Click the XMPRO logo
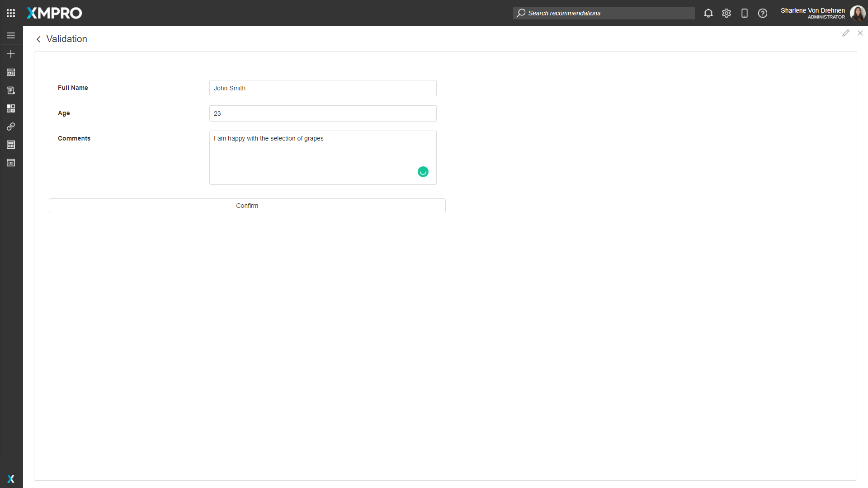The image size is (868, 488). [54, 13]
